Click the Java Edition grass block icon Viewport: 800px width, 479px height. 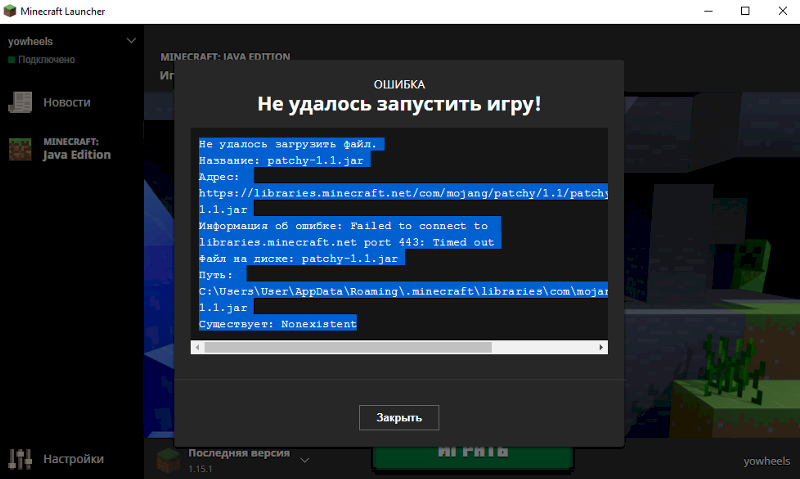point(20,149)
